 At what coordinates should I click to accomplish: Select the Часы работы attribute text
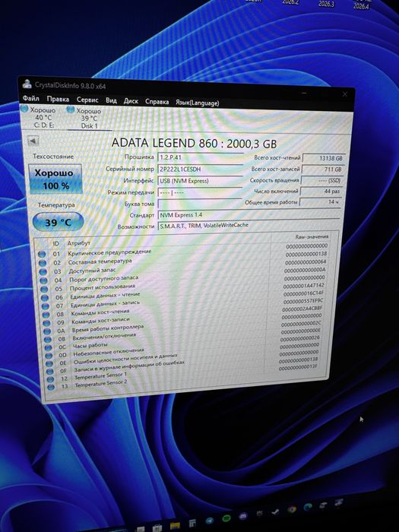click(x=90, y=346)
